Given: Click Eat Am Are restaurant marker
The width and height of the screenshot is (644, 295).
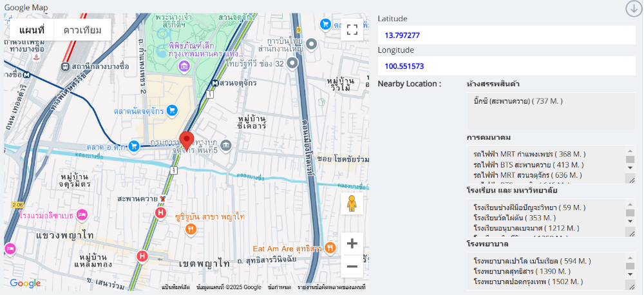Looking at the screenshot, I should click(x=330, y=248).
